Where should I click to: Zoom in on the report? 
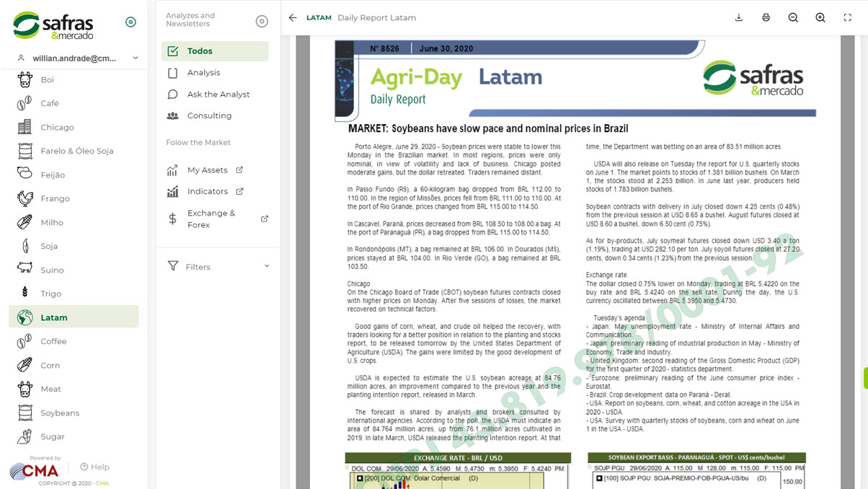click(820, 17)
